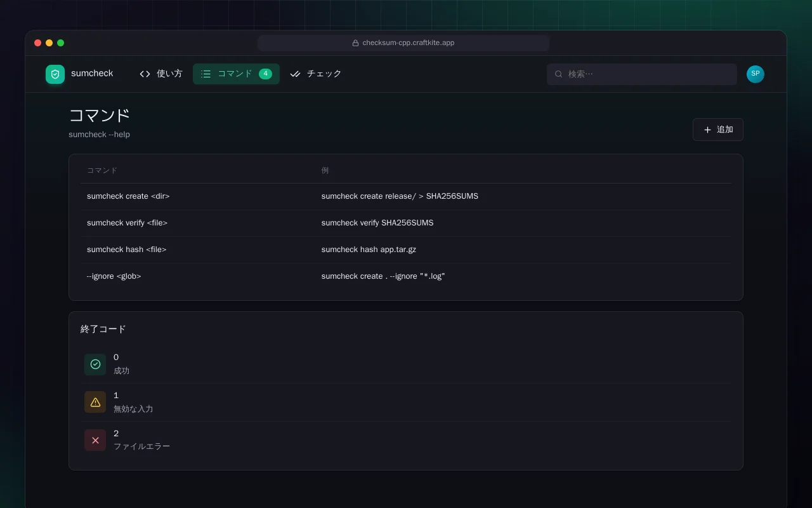Image resolution: width=812 pixels, height=508 pixels.
Task: Click the sumcheck shield logo icon
Action: pyautogui.click(x=55, y=74)
